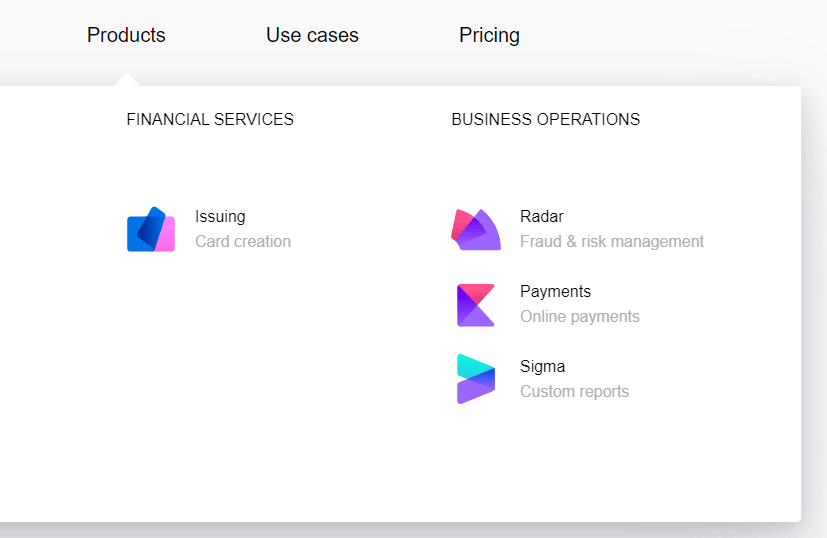The height and width of the screenshot is (538, 827).
Task: Choose the Custom reports description
Action: (574, 391)
